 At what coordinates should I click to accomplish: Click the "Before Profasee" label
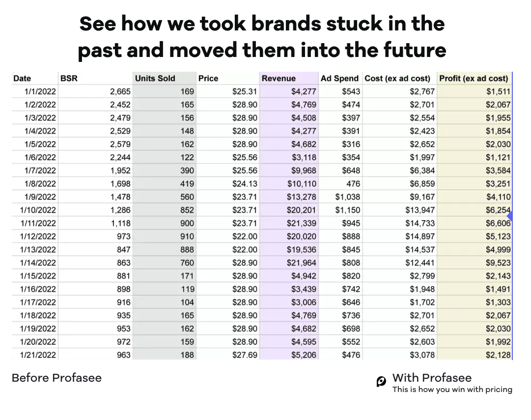(x=56, y=378)
